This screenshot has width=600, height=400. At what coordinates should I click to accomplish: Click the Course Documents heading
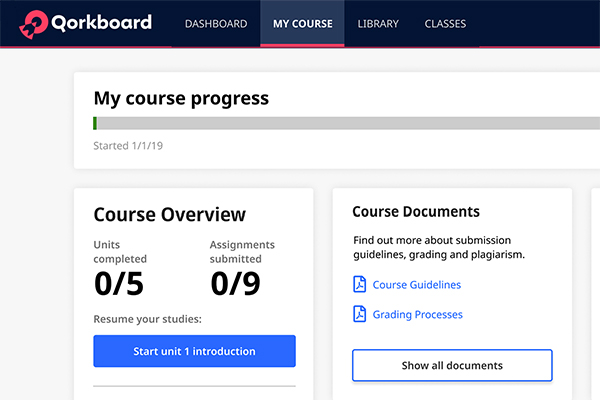tap(416, 212)
